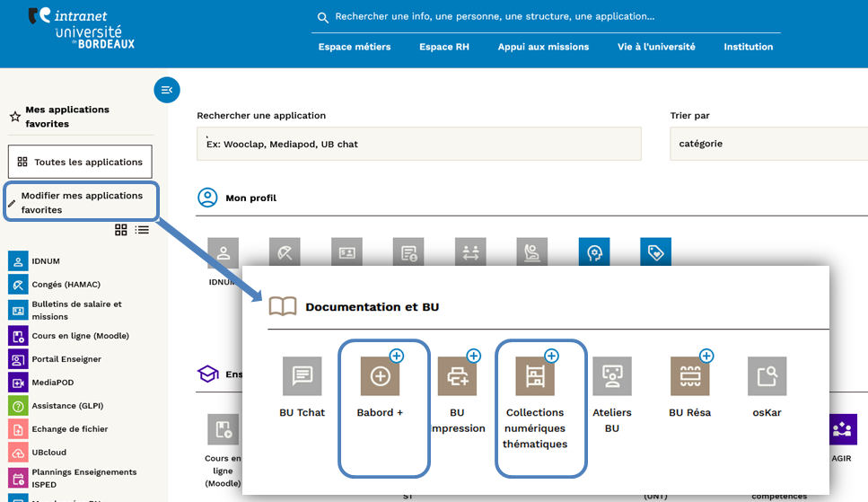Switch to list view of favorites
This screenshot has width=868, height=502.
142,230
